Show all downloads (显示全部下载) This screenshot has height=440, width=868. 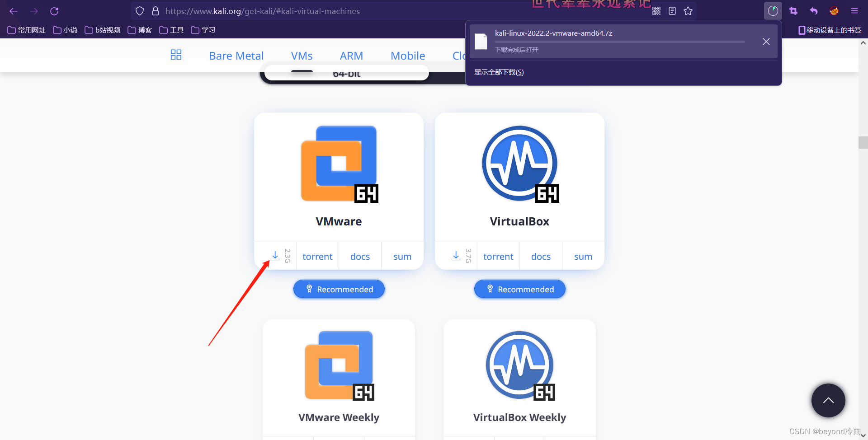[x=499, y=72]
